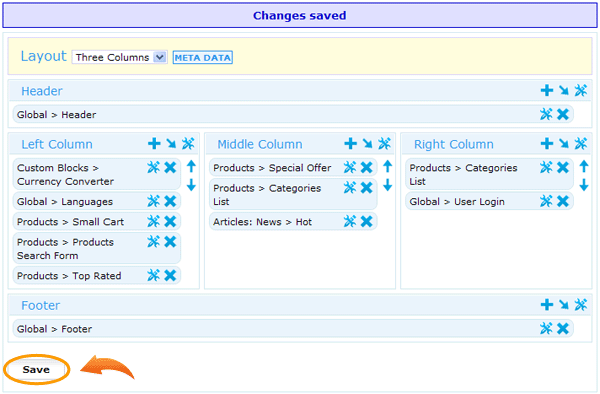Image resolution: width=600 pixels, height=394 pixels.
Task: Remove the Global > Languages block
Action: (x=170, y=201)
